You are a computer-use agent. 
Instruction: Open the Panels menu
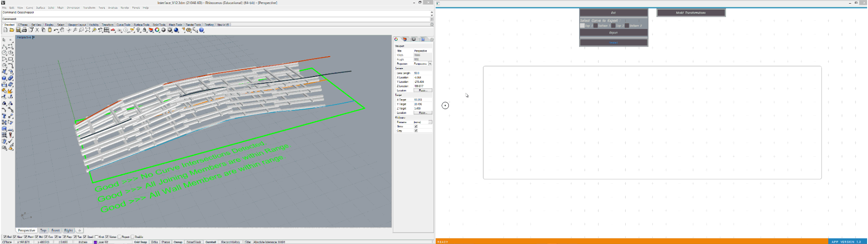tap(136, 8)
